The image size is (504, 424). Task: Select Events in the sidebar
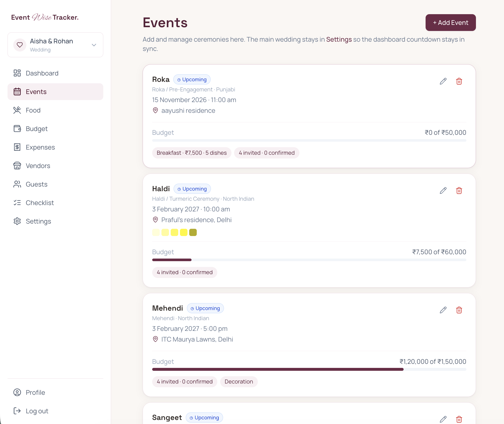tap(55, 92)
